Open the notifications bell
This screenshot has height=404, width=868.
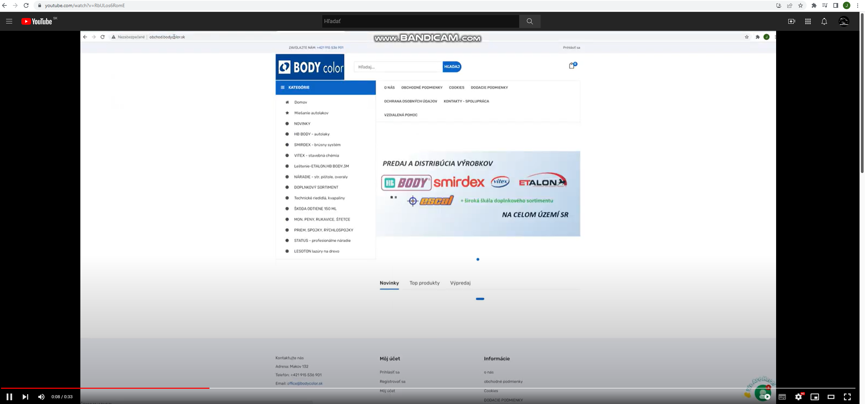[824, 21]
